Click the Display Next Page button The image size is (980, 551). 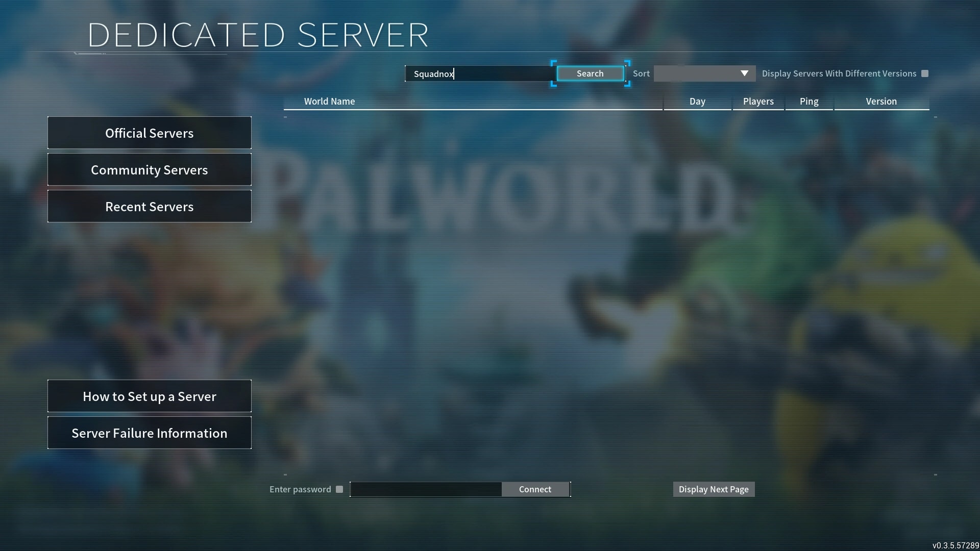(714, 489)
